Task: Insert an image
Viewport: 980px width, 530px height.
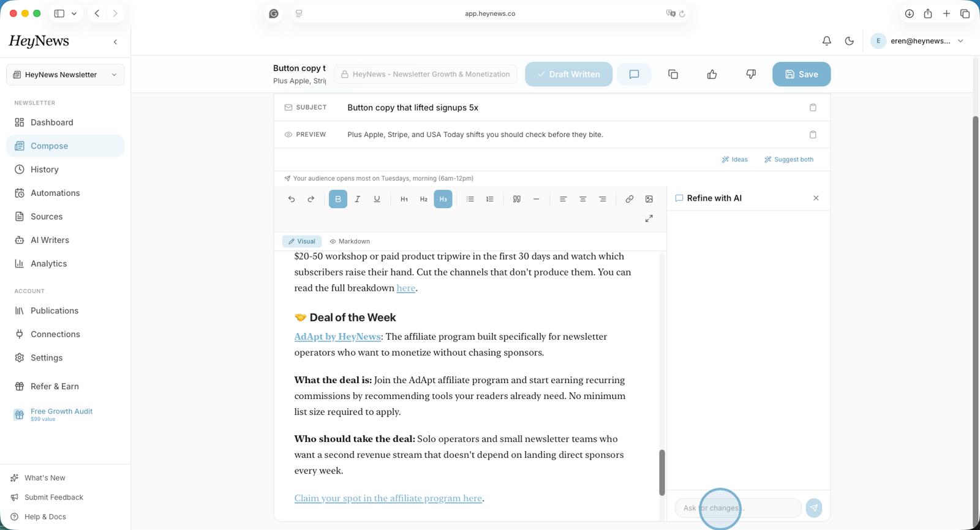Action: coord(649,199)
